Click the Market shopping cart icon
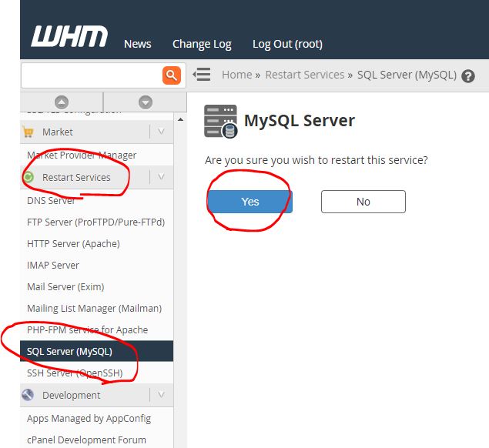 point(28,132)
